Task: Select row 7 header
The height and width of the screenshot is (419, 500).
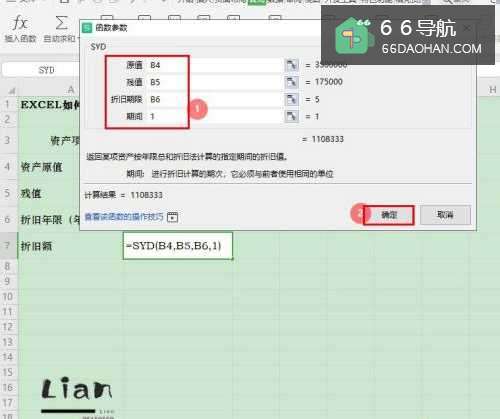Action: pos(8,246)
